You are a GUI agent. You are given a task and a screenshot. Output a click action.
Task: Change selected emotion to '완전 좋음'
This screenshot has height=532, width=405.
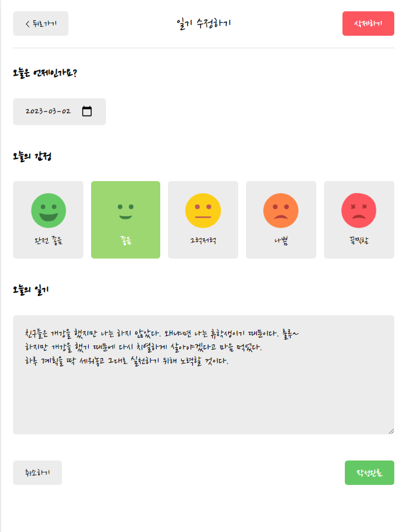47,219
